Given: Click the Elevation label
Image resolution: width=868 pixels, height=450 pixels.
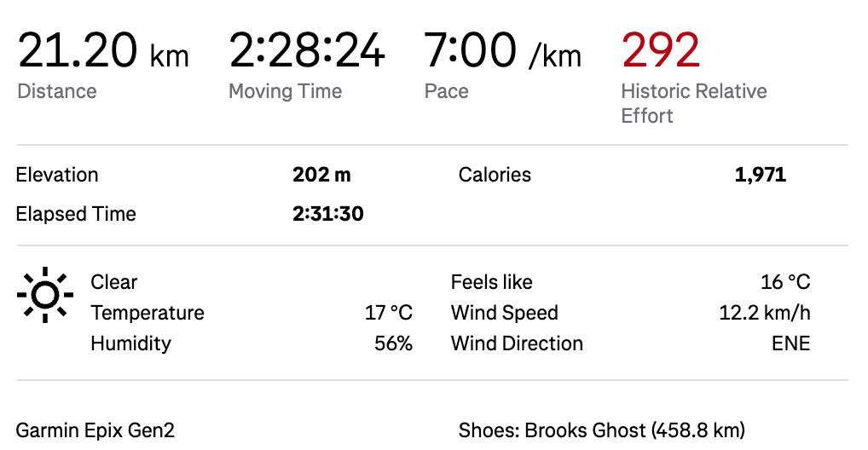Looking at the screenshot, I should pyautogui.click(x=57, y=175).
